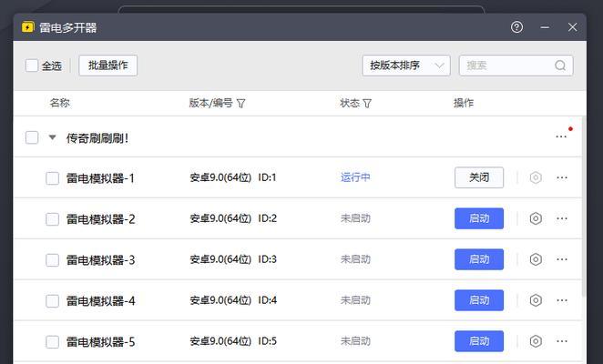
Task: Open more options for 雷电模拟器-2
Action: tap(562, 218)
